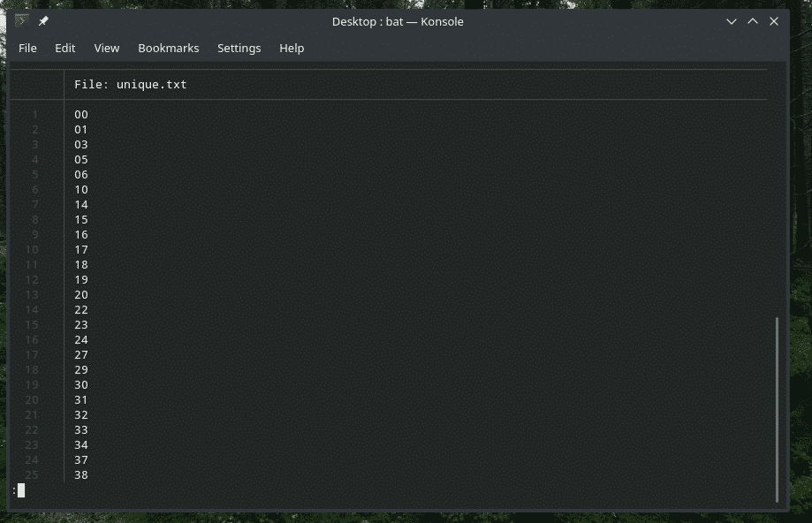Minimize the Konsole window

732,21
